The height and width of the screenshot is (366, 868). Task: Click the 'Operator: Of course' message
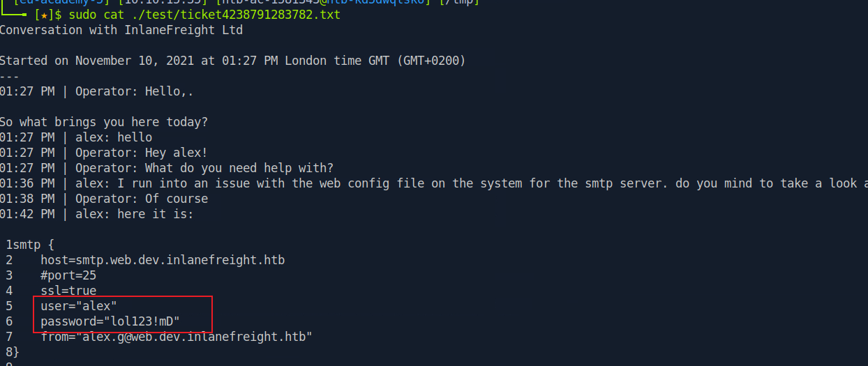point(142,199)
